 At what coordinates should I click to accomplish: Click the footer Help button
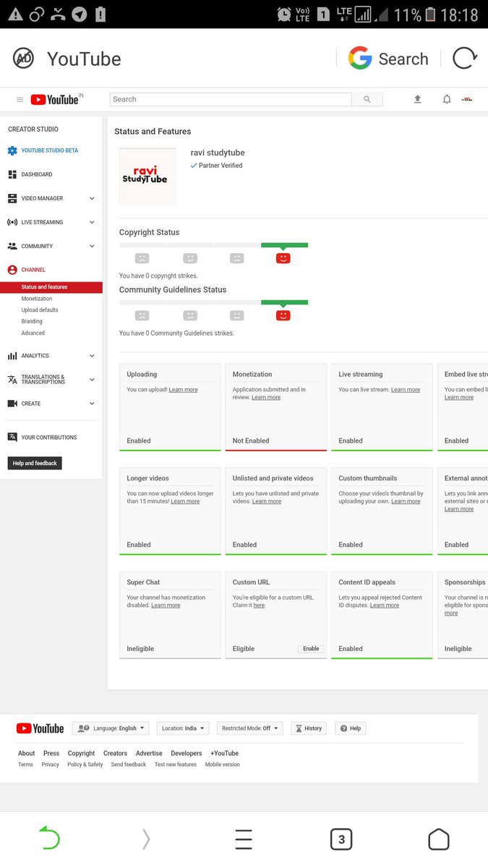[351, 728]
